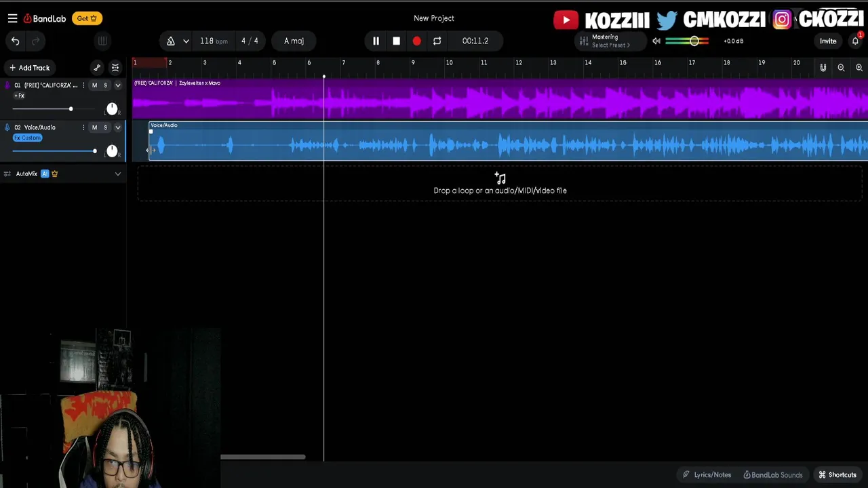Click the red loop region at bar 1
The image size is (868, 488).
[x=151, y=62]
